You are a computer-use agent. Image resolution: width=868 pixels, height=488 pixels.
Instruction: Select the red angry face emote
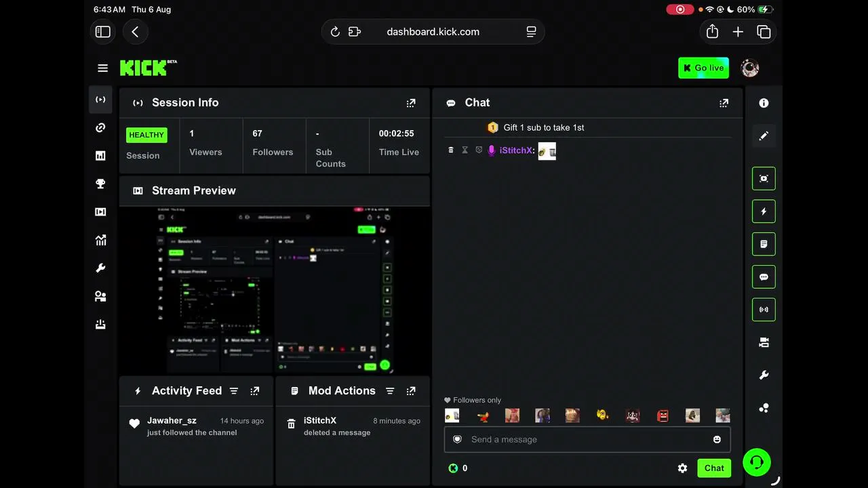[663, 415]
